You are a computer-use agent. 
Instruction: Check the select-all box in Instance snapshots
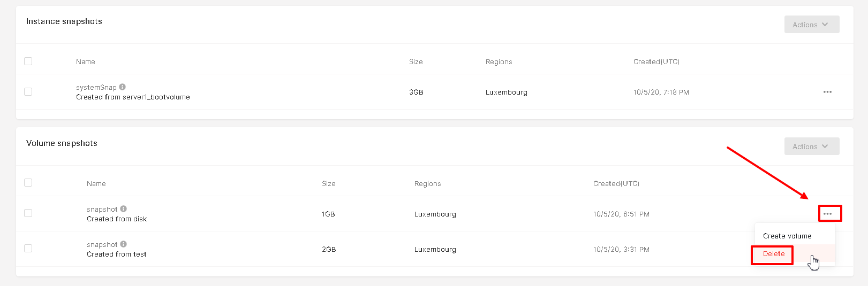pyautogui.click(x=28, y=61)
